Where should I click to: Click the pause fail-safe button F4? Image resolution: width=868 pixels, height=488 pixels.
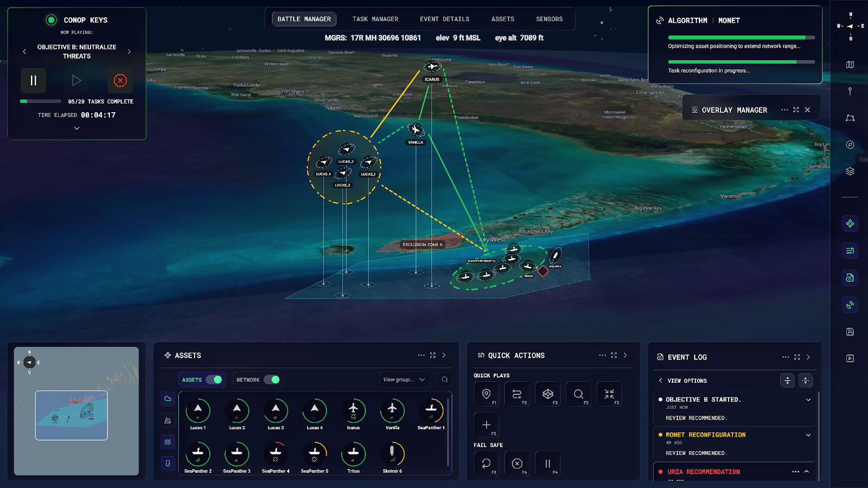tap(547, 464)
